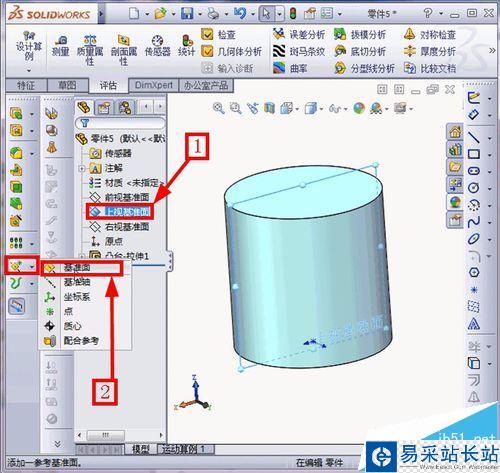The height and width of the screenshot is (473, 500).
Task: Expand the 注解 annotations node
Action: pos(82,169)
